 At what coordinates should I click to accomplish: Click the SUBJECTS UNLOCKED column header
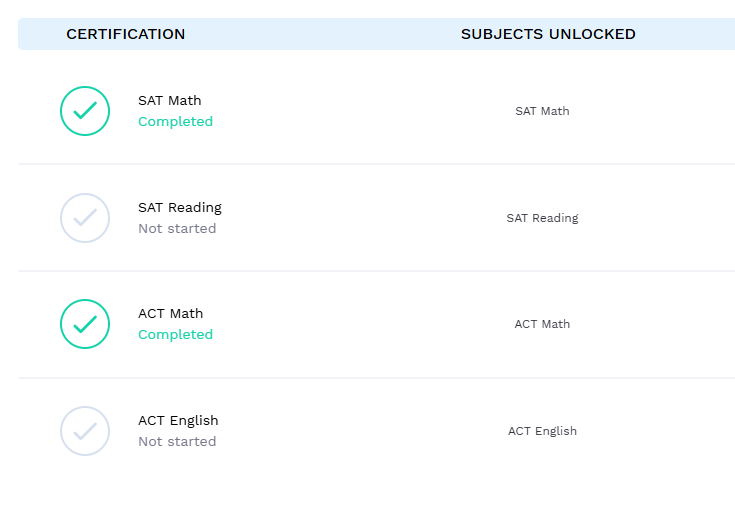pos(548,34)
